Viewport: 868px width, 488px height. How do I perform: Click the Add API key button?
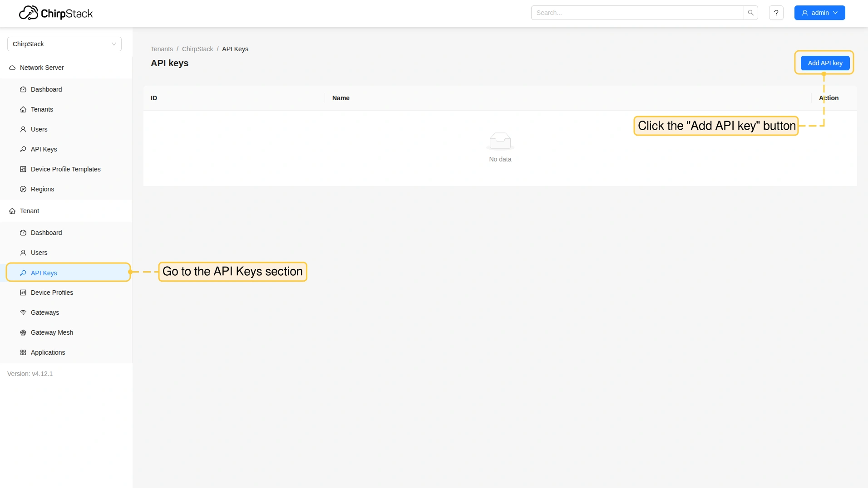(825, 63)
